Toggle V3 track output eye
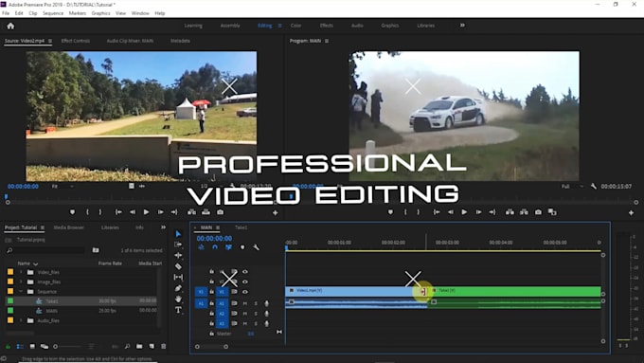644x363 pixels. click(x=245, y=272)
